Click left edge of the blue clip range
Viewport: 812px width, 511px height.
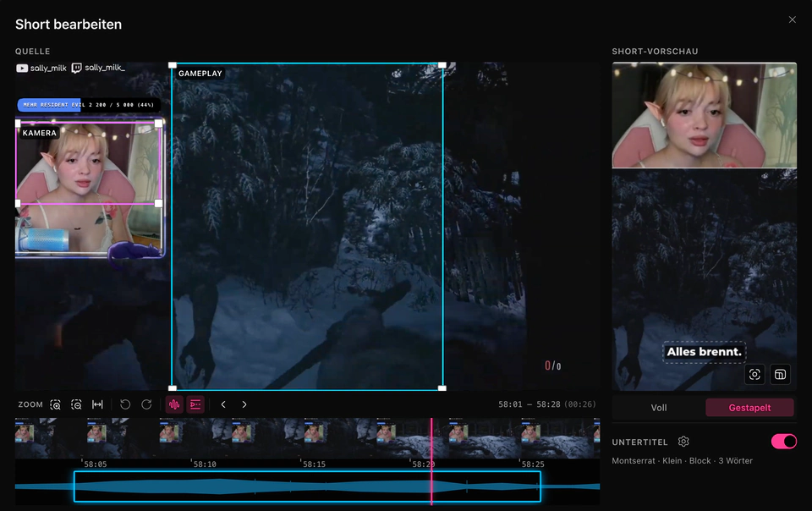pos(74,486)
